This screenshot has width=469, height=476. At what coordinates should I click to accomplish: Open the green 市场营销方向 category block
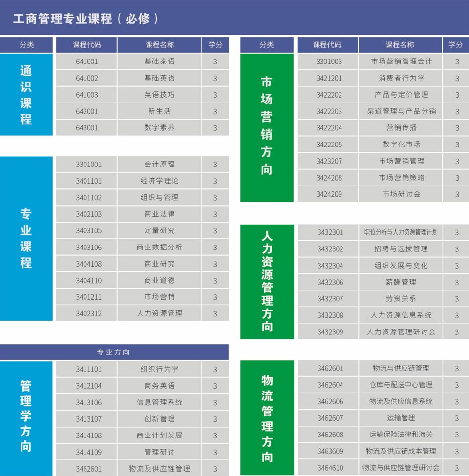pos(267,126)
